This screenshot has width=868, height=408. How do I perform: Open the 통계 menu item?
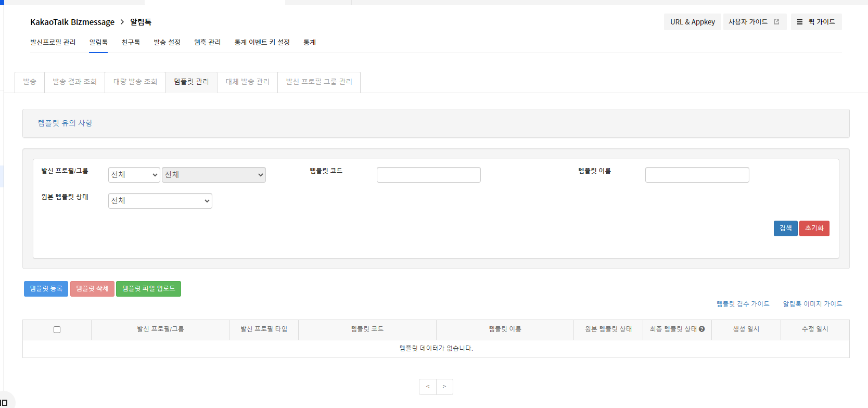[x=310, y=42]
